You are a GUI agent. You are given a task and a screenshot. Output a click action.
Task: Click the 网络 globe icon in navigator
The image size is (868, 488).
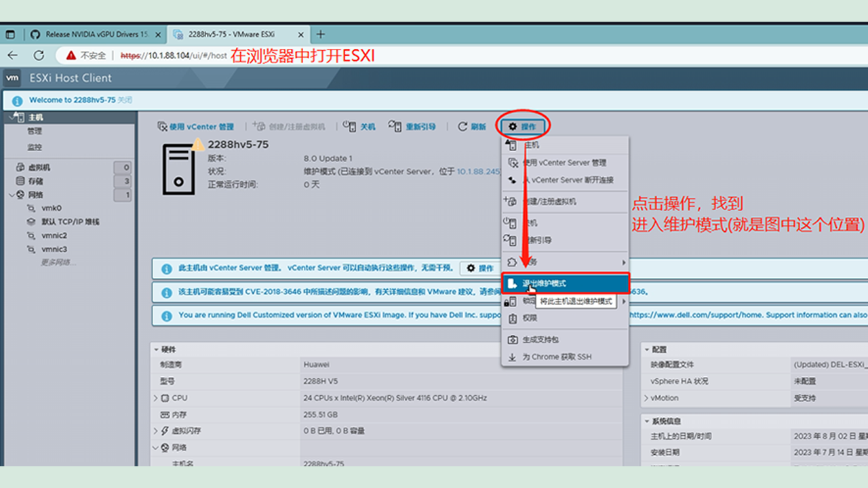[x=20, y=195]
